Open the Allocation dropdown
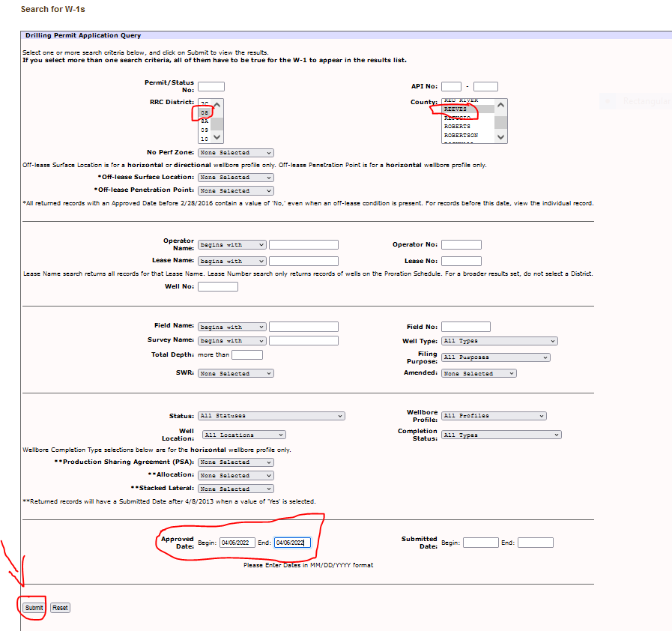The width and height of the screenshot is (672, 631). coord(236,476)
